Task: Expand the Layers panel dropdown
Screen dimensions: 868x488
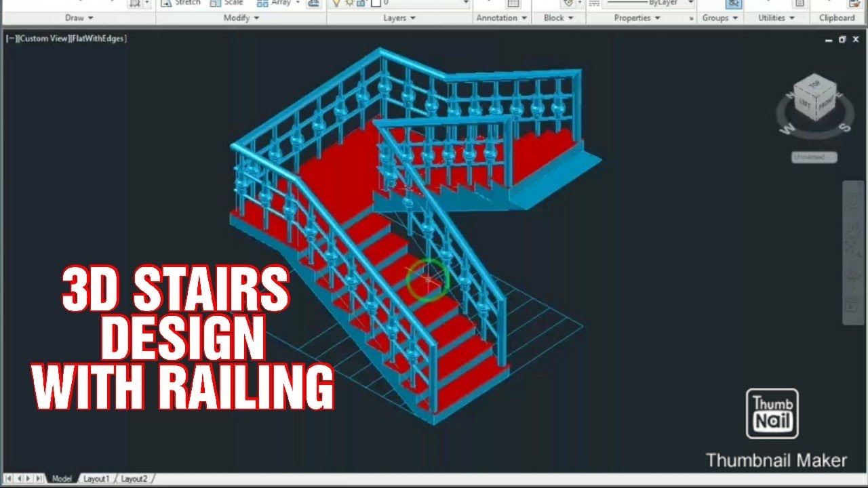Action: tap(399, 18)
